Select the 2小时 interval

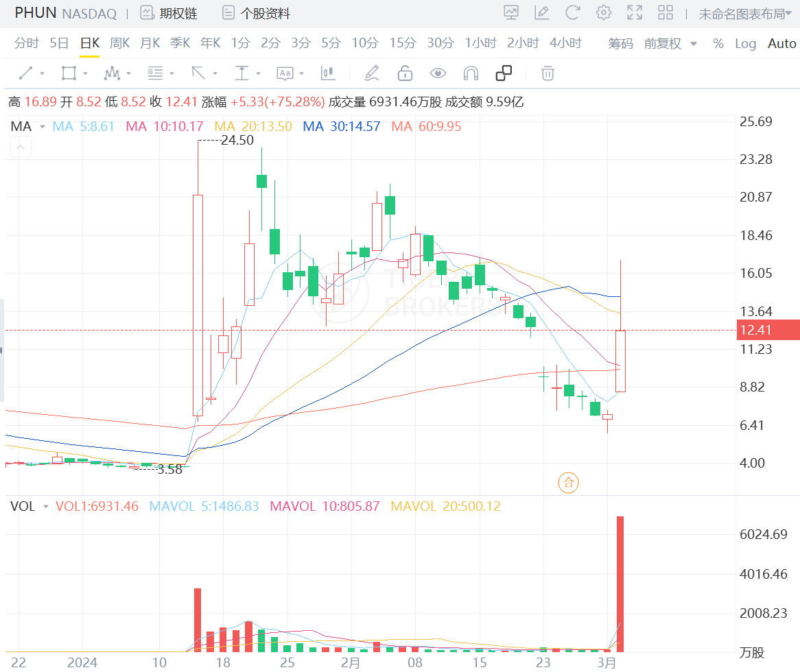523,43
